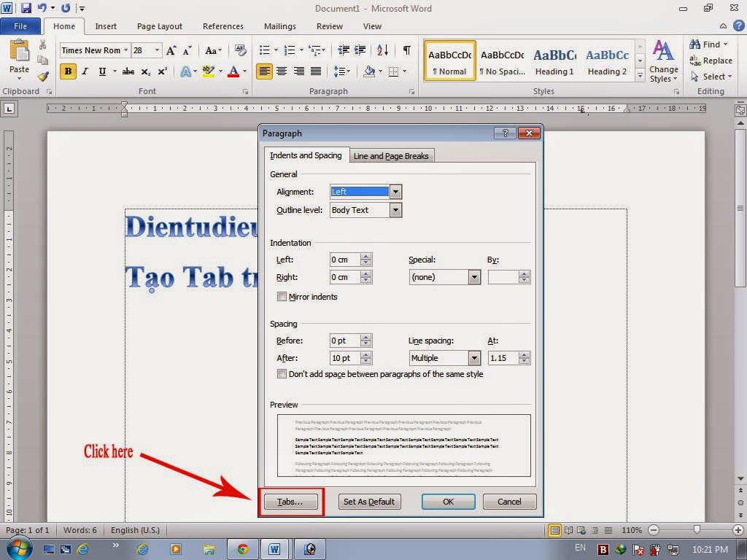747x560 pixels.
Task: Check the Mirror indents checkbox
Action: pyautogui.click(x=282, y=297)
